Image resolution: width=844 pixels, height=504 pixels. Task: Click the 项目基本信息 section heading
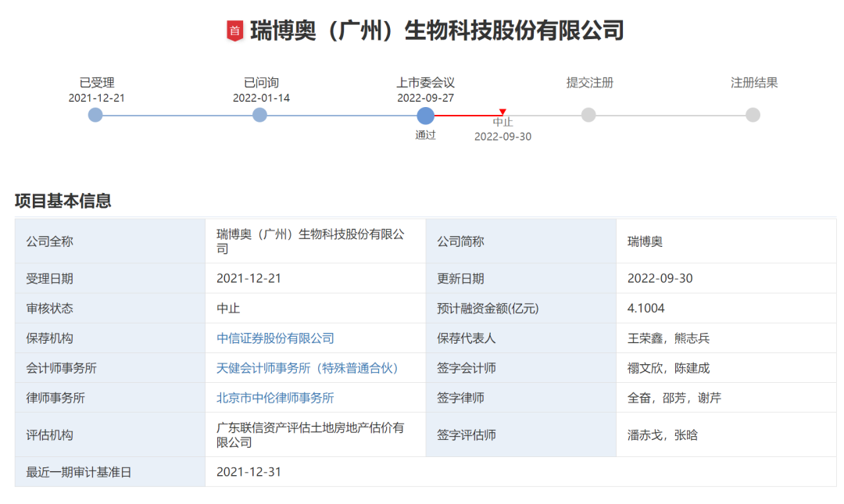coord(63,201)
